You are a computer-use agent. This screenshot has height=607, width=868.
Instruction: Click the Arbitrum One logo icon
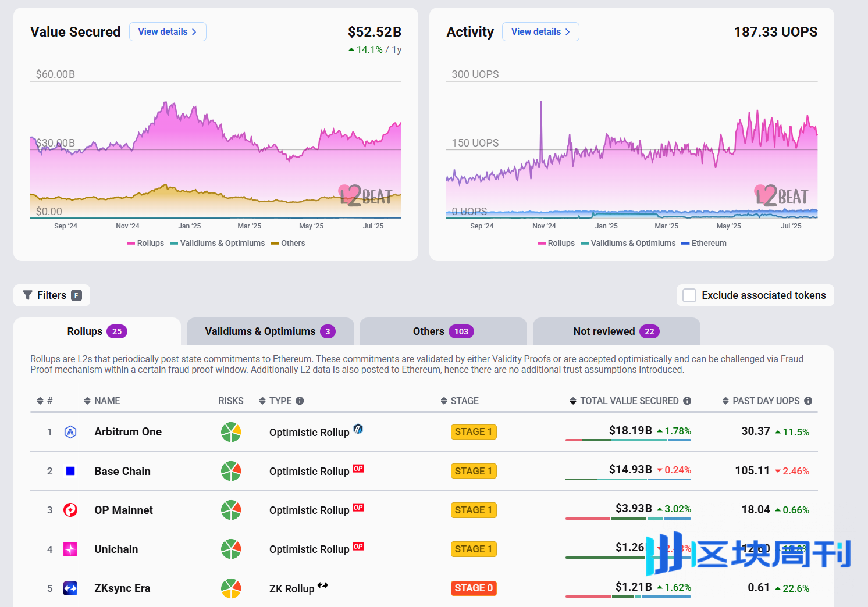coord(70,432)
